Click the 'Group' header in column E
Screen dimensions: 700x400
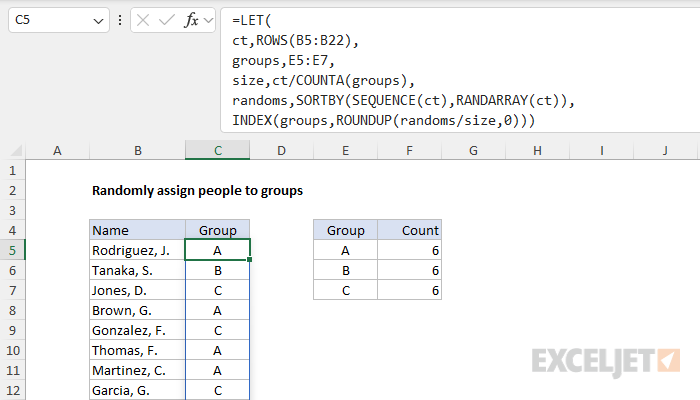pyautogui.click(x=346, y=230)
